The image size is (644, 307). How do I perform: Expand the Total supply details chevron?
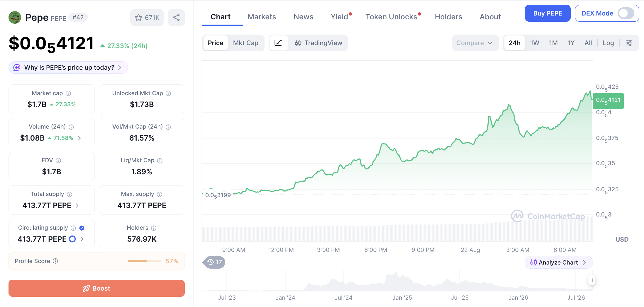point(77,205)
